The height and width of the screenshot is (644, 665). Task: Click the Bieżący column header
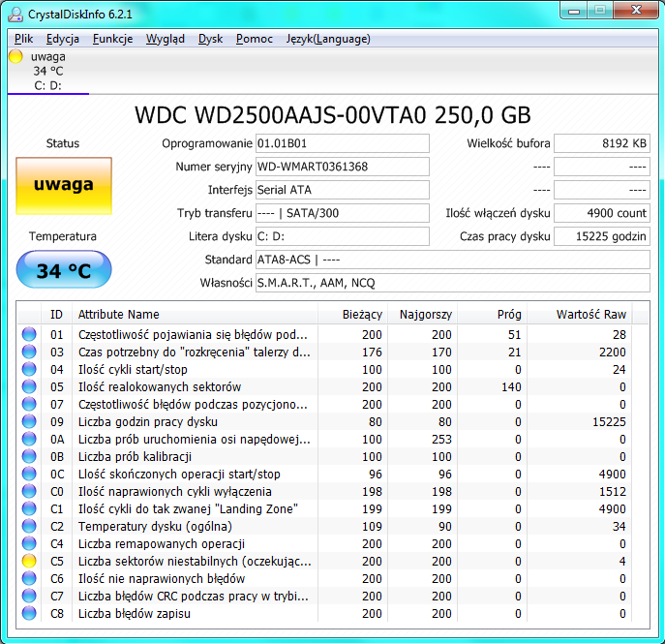(353, 315)
